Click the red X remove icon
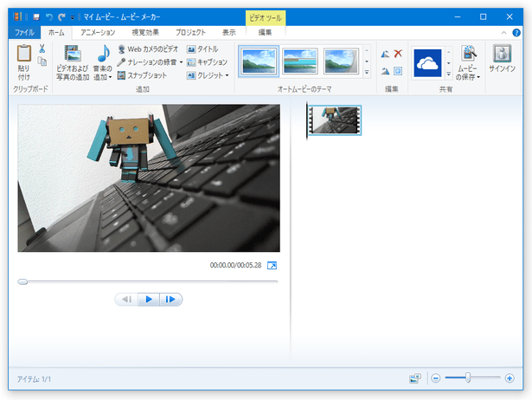 point(398,54)
